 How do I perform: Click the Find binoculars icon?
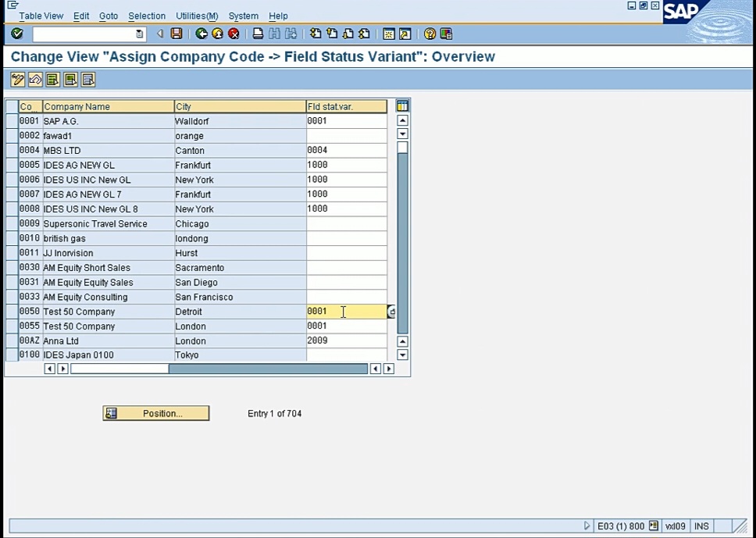pos(274,34)
